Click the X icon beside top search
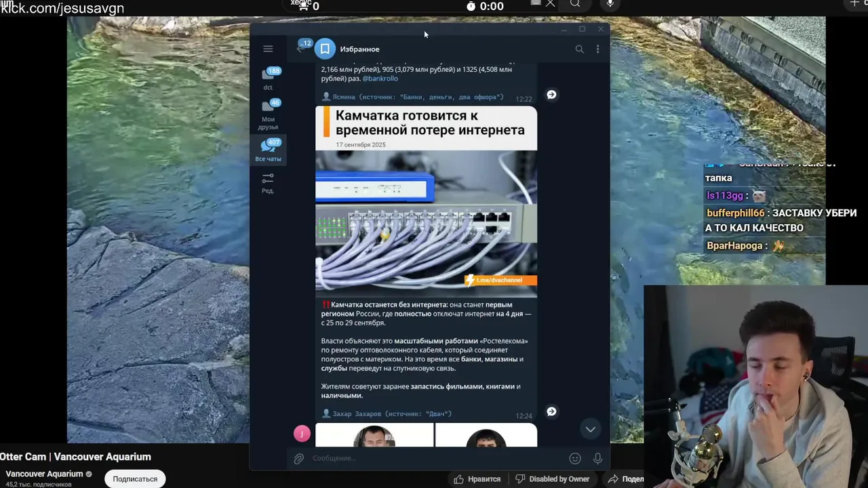Viewport: 868px width, 488px height. click(551, 3)
